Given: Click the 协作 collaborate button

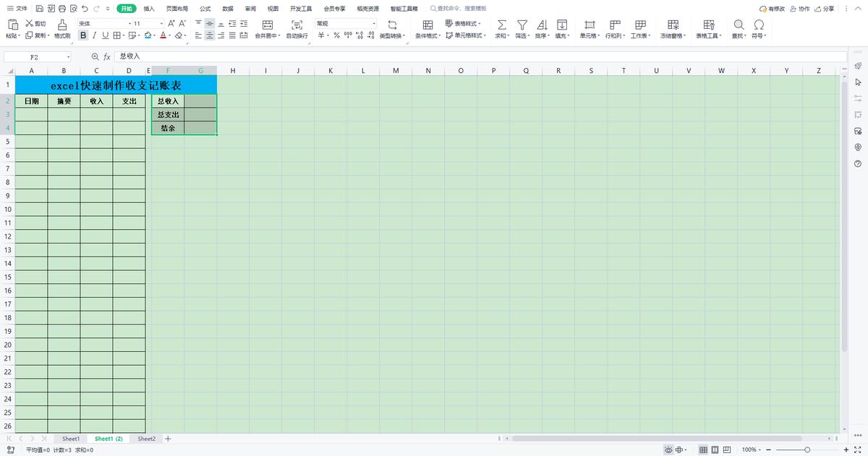Looking at the screenshot, I should coord(800,9).
